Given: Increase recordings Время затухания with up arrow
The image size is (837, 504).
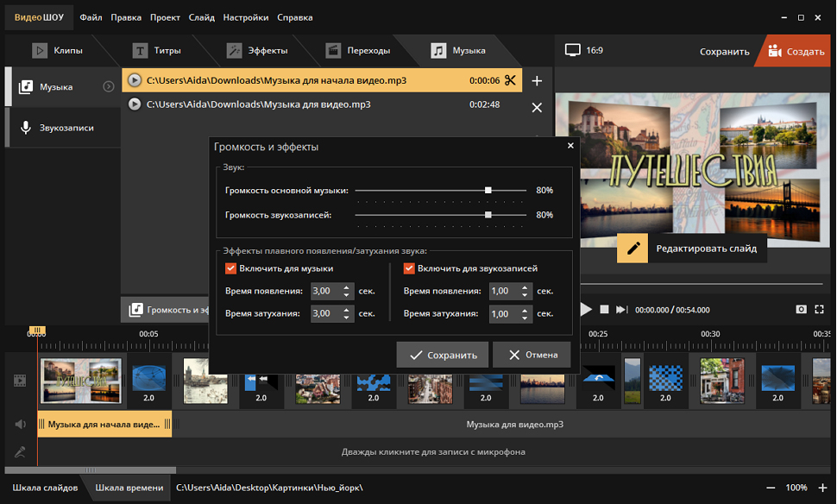Looking at the screenshot, I should click(x=525, y=310).
